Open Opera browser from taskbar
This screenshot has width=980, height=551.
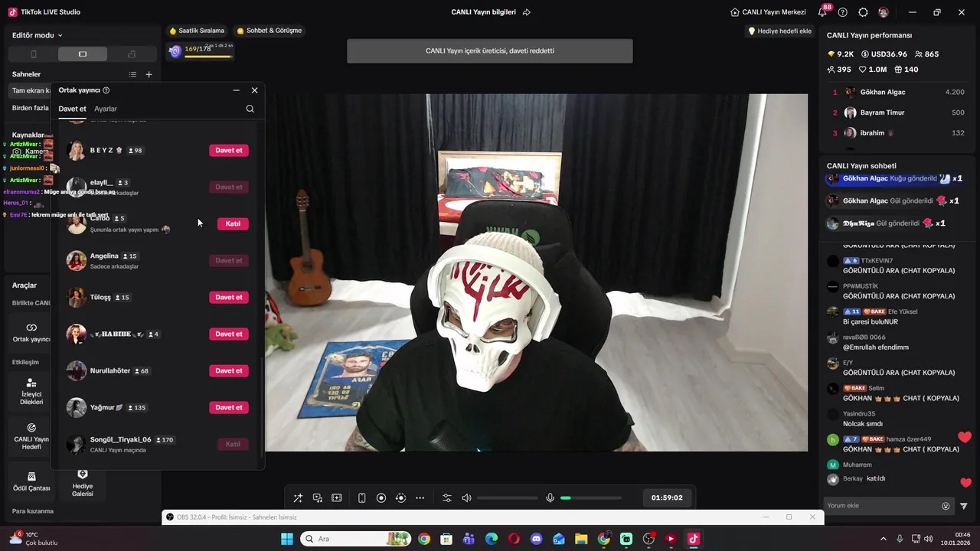coord(514,539)
